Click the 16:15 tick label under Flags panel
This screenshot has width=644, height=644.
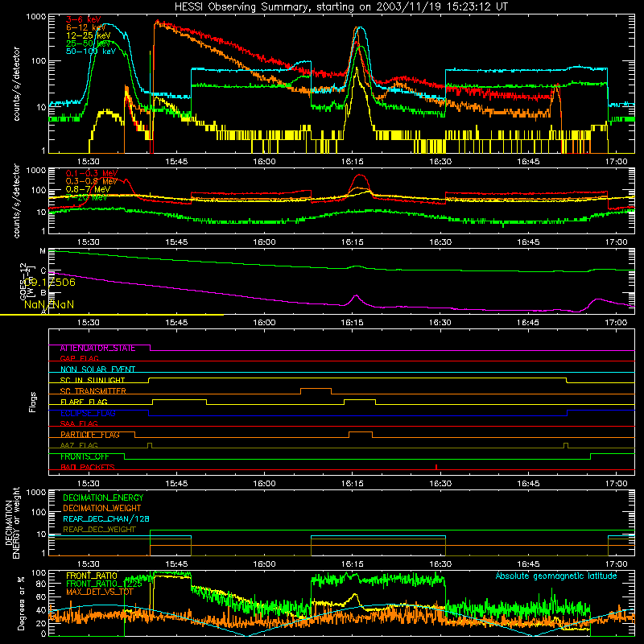tap(352, 484)
